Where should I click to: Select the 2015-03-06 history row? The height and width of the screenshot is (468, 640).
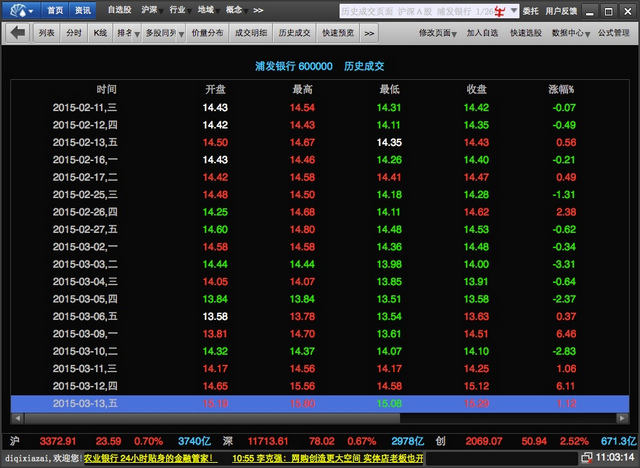(320, 316)
